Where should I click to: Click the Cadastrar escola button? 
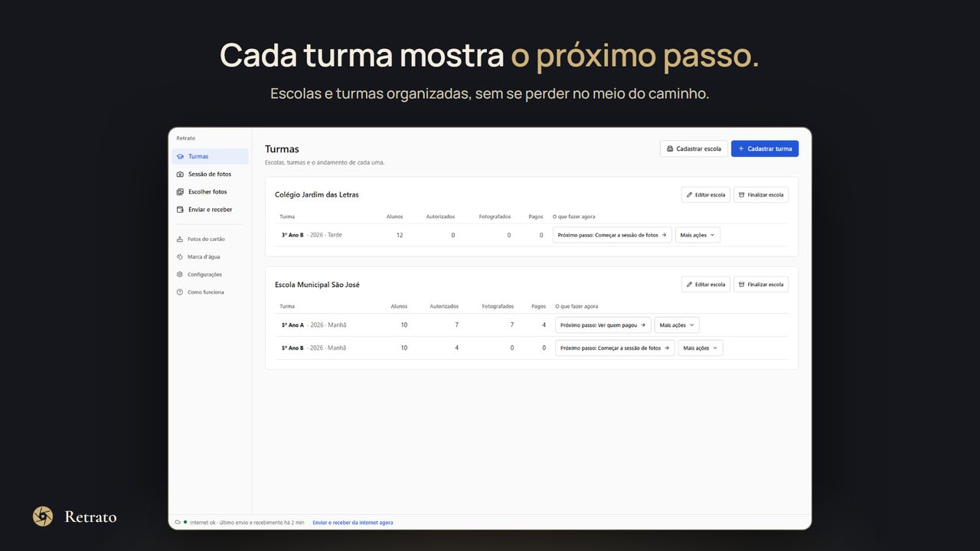point(694,148)
